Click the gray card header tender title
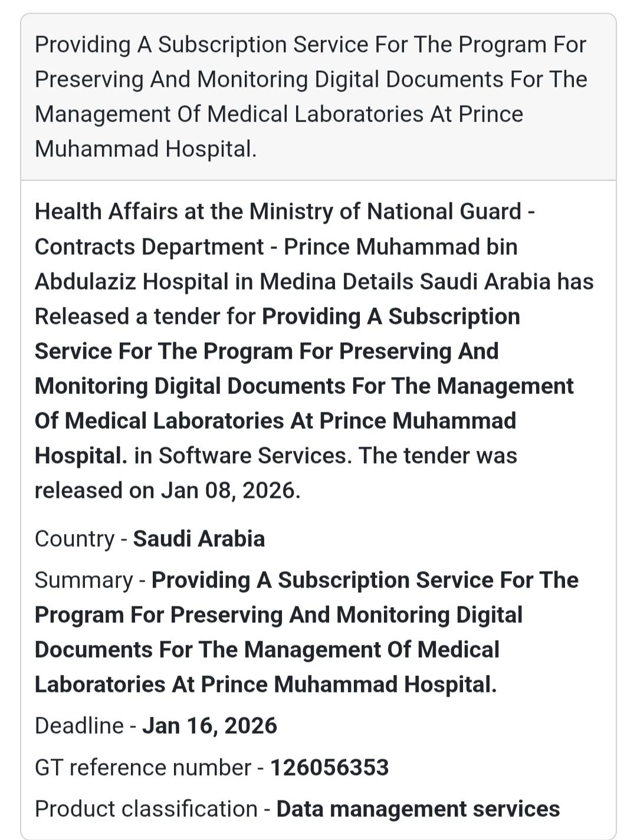The height and width of the screenshot is (840, 637). [311, 97]
